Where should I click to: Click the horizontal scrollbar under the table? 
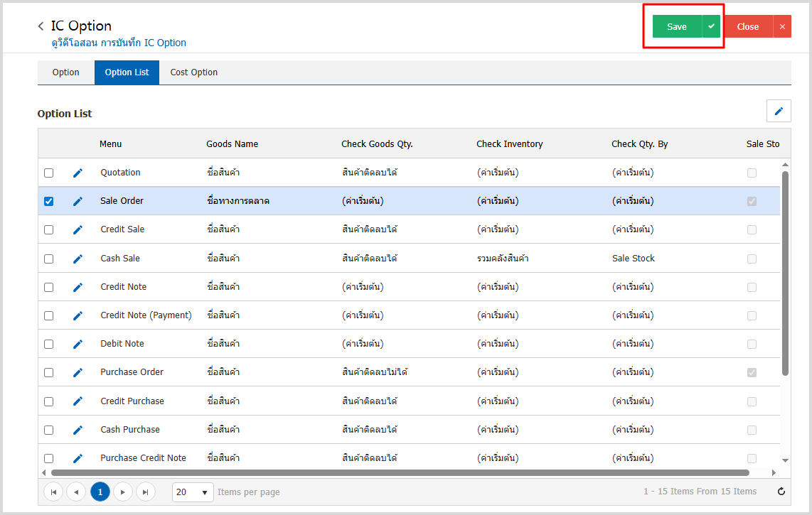400,472
